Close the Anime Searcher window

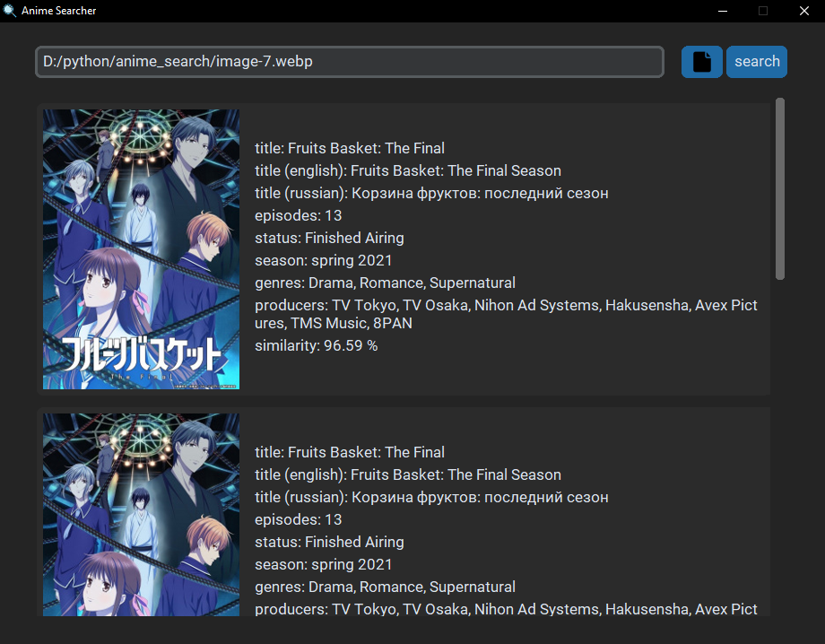(804, 11)
